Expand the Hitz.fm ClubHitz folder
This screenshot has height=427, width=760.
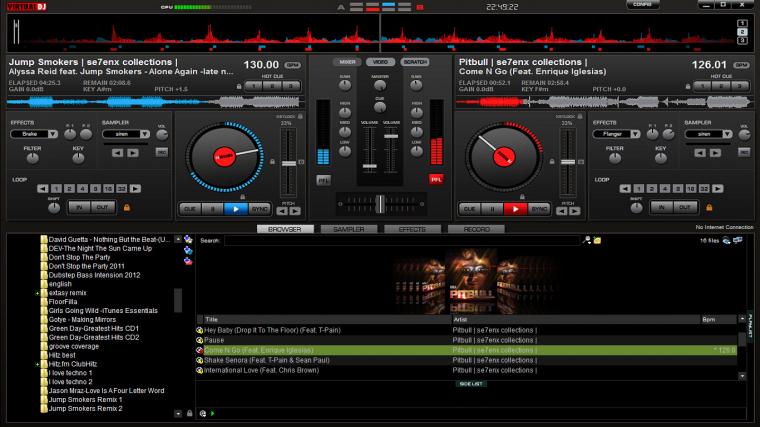[37, 364]
